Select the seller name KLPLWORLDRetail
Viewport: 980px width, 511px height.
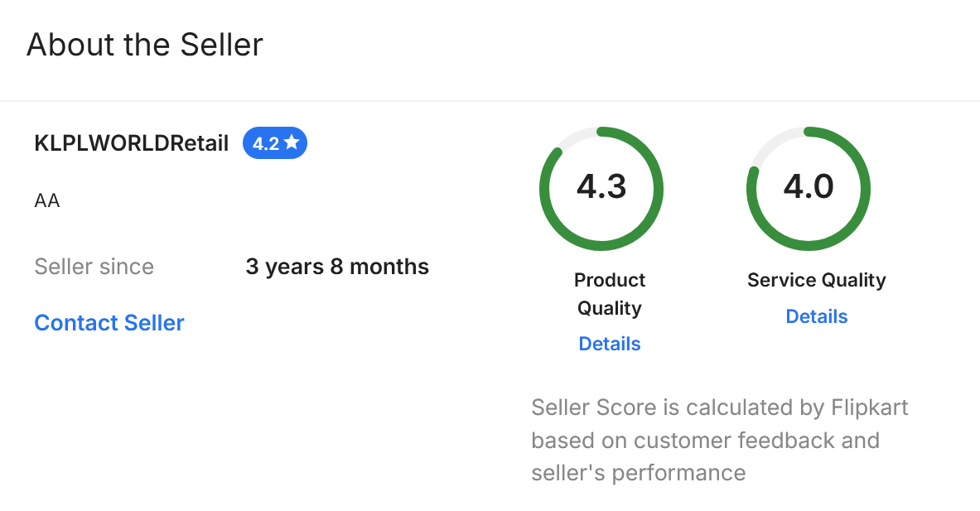click(131, 143)
